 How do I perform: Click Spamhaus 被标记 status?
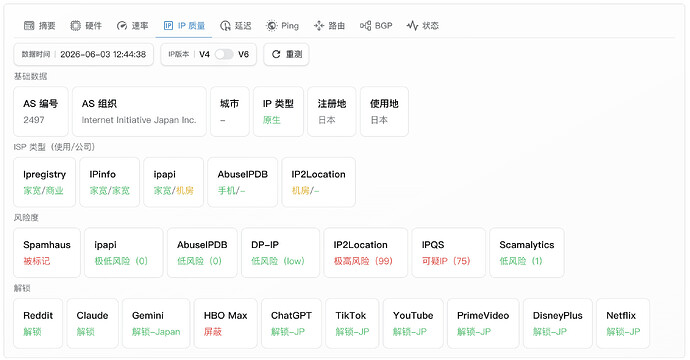tap(37, 261)
